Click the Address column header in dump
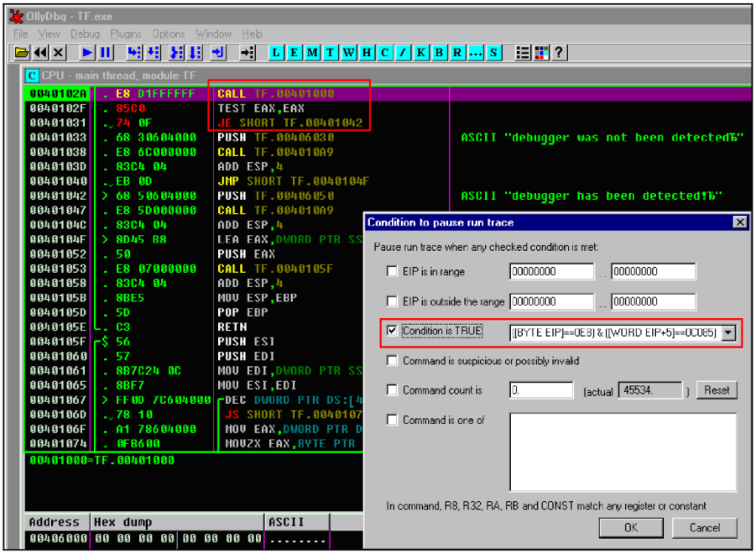The width and height of the screenshot is (756, 554). click(x=57, y=522)
